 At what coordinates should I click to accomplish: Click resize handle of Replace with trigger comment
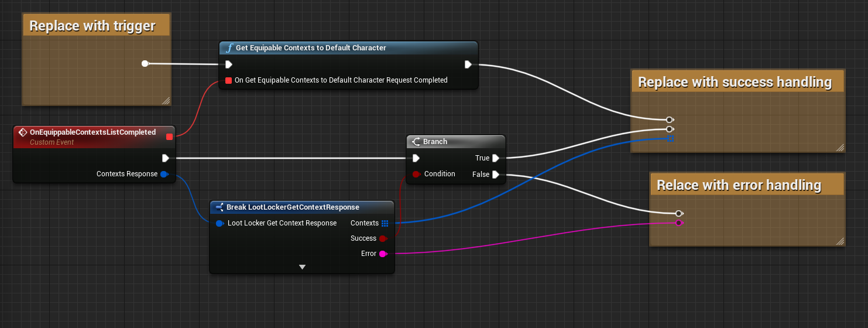click(x=166, y=101)
